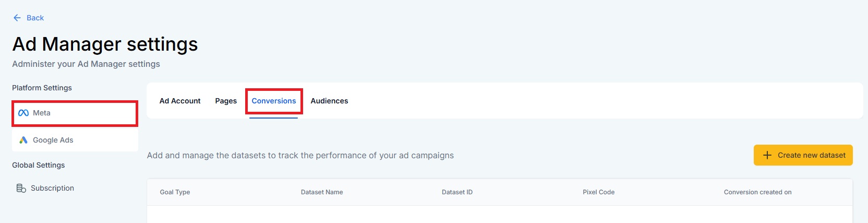Image resolution: width=868 pixels, height=223 pixels.
Task: Click the Subscription icon in sidebar
Action: coord(21,188)
